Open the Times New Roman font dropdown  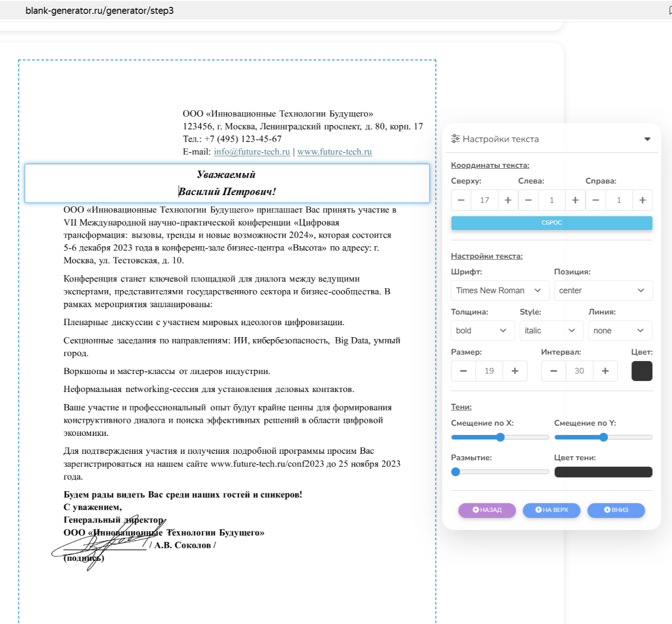point(500,290)
